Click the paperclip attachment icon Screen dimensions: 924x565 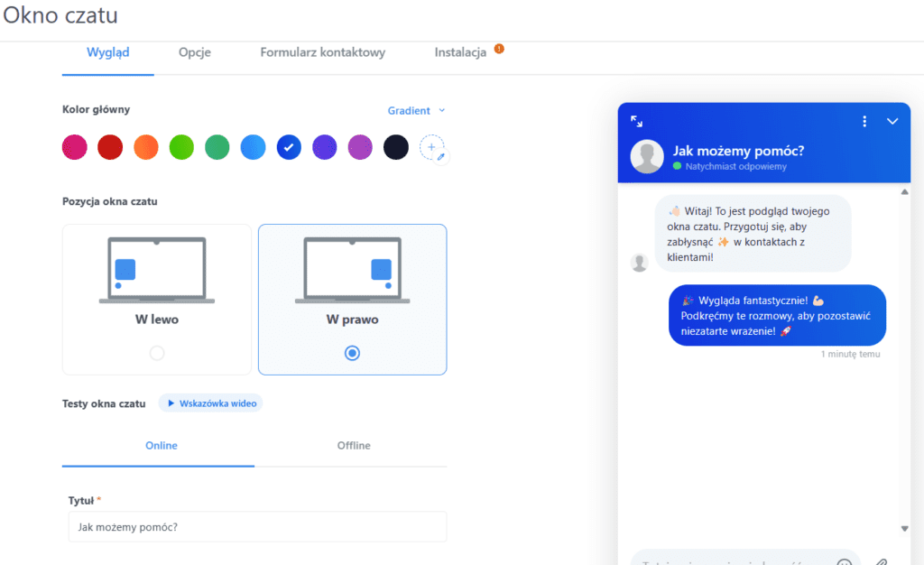[x=882, y=561]
